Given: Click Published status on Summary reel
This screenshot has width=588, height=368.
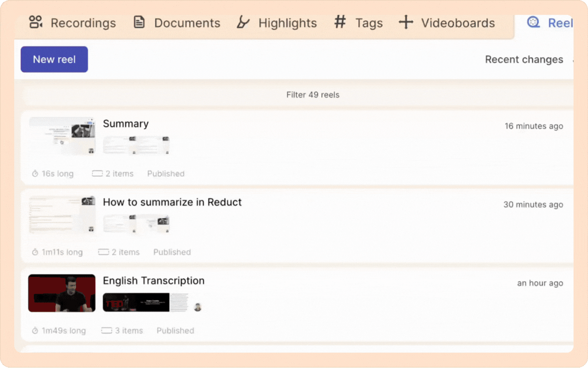Looking at the screenshot, I should coord(166,174).
